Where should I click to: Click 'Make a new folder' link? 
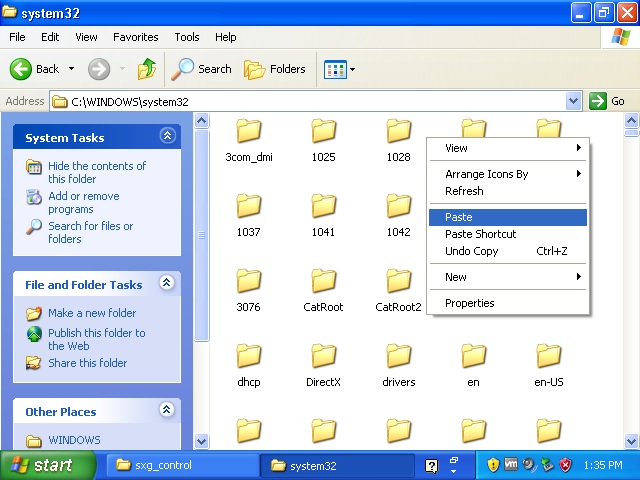coord(92,313)
